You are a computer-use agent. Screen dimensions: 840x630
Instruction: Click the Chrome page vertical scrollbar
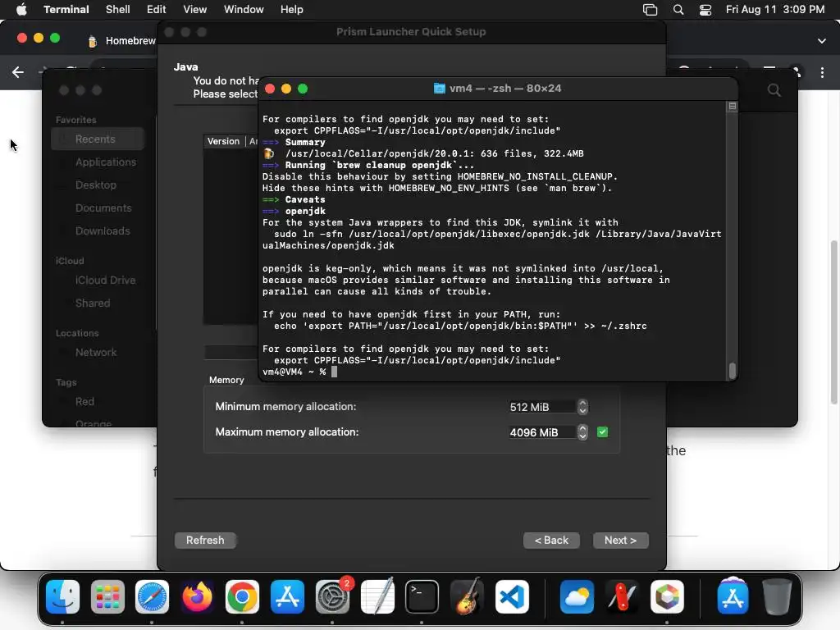pyautogui.click(x=833, y=322)
